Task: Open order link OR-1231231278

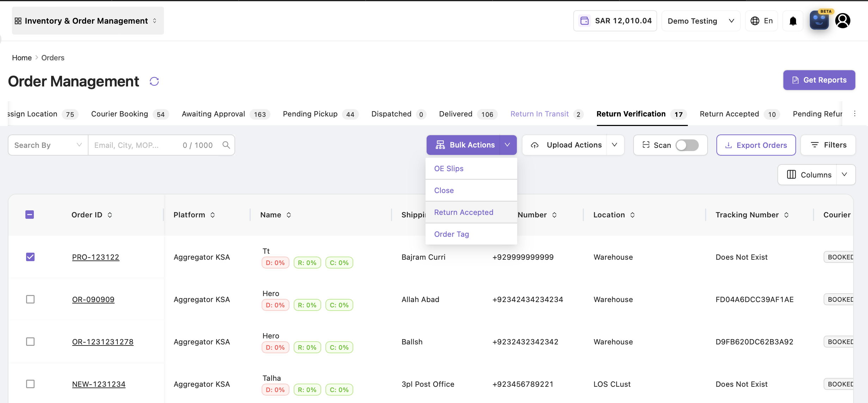Action: pyautogui.click(x=103, y=342)
